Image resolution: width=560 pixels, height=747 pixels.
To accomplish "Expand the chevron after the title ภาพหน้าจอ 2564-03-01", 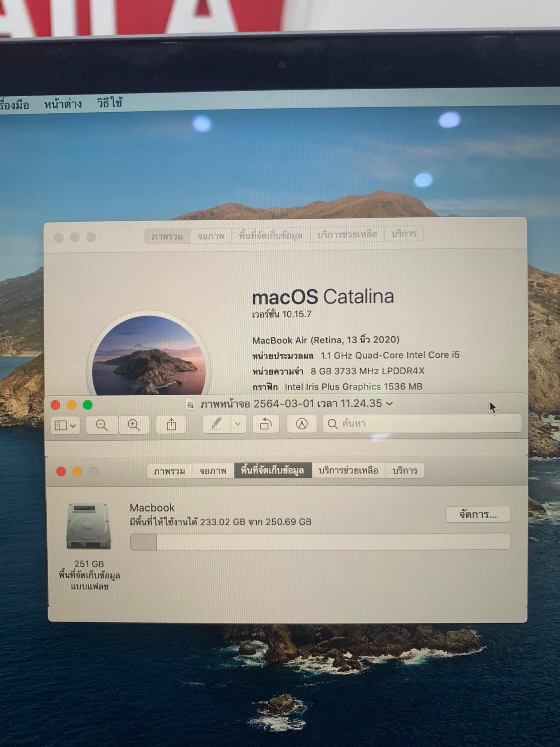I will tap(389, 404).
